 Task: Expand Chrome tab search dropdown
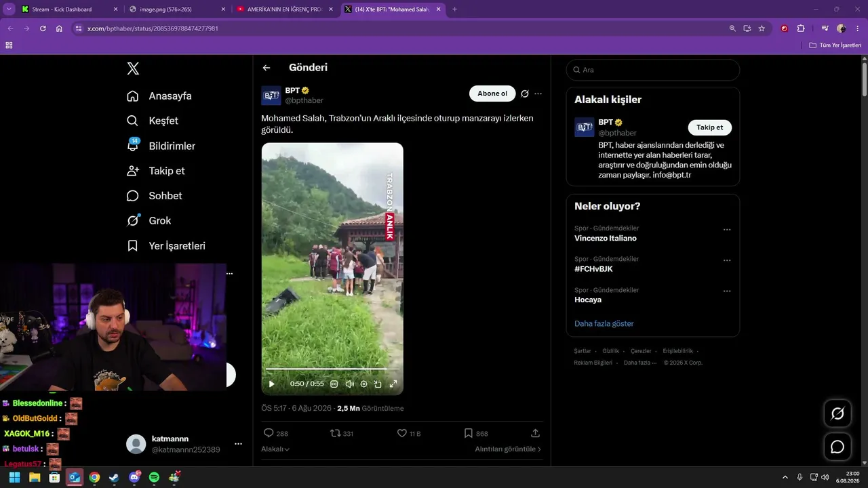point(9,9)
